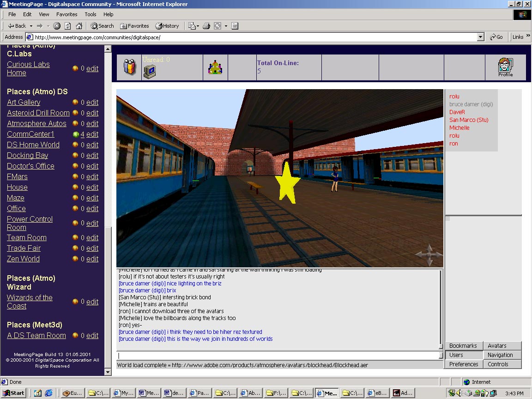This screenshot has width=532, height=399.
Task: Click the sidebar scroll down arrow
Action: click(x=108, y=372)
